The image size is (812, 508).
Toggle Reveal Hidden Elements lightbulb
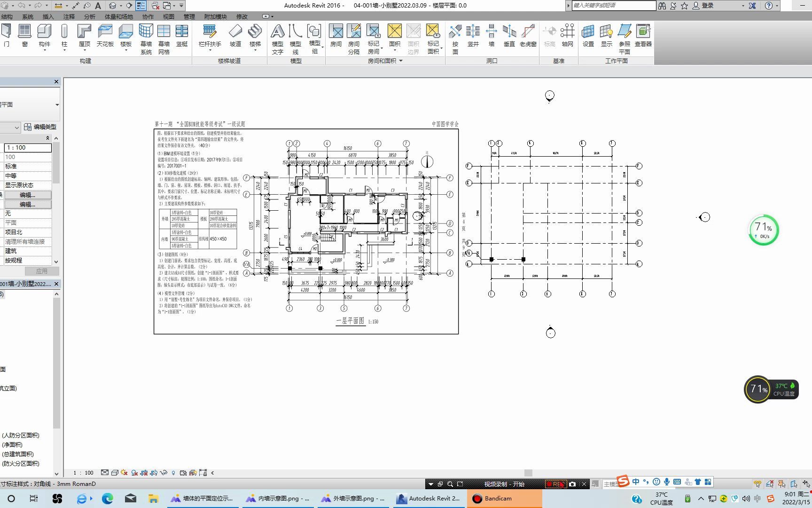click(x=173, y=473)
